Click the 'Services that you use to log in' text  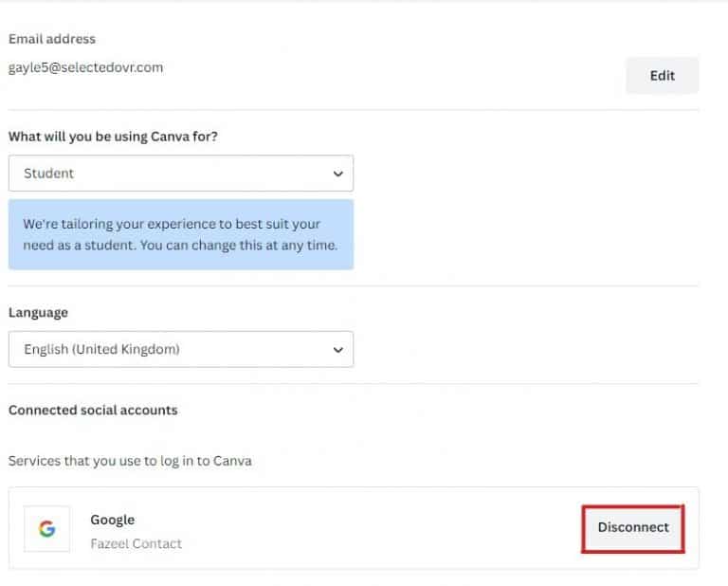pyautogui.click(x=130, y=461)
